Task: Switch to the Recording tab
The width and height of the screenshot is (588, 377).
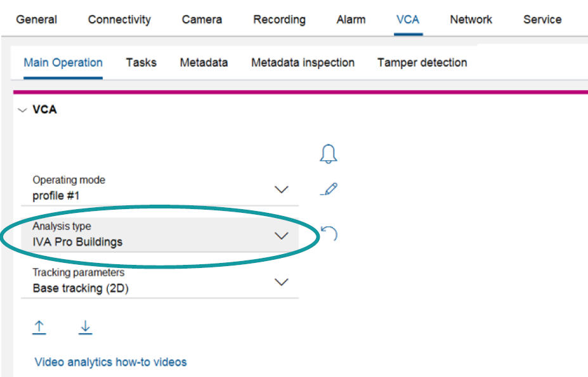Action: (x=279, y=20)
